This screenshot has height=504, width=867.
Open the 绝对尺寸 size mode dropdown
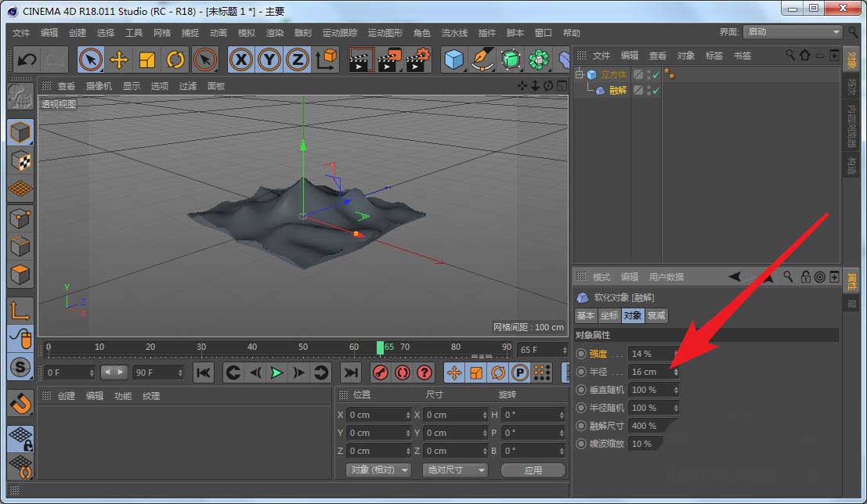tap(454, 470)
